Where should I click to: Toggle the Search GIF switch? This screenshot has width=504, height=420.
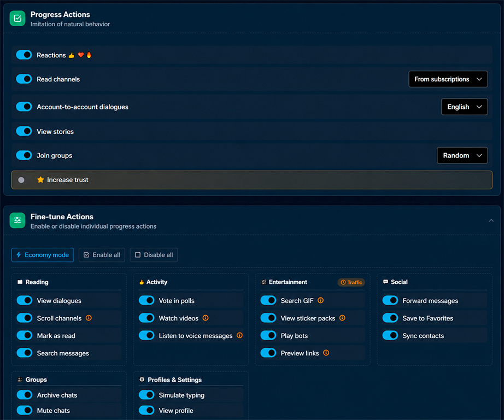pyautogui.click(x=268, y=300)
